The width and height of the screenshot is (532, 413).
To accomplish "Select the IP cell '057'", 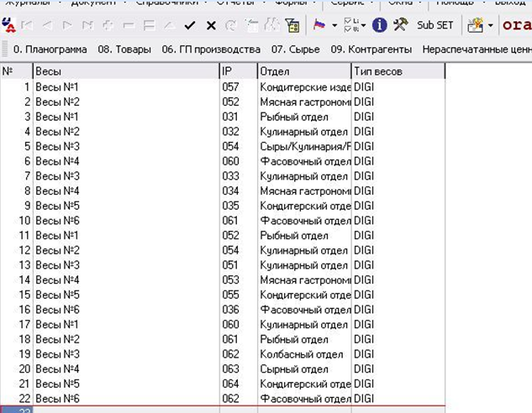I will 239,87.
